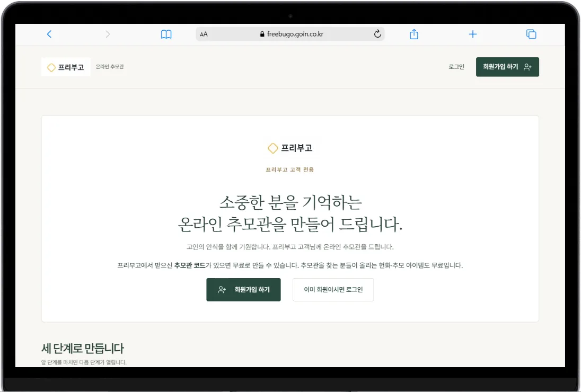581x392 pixels.
Task: Click the text 앞 단계를 마치면 다음 단계가 열립니다
Action: pyautogui.click(x=84, y=362)
